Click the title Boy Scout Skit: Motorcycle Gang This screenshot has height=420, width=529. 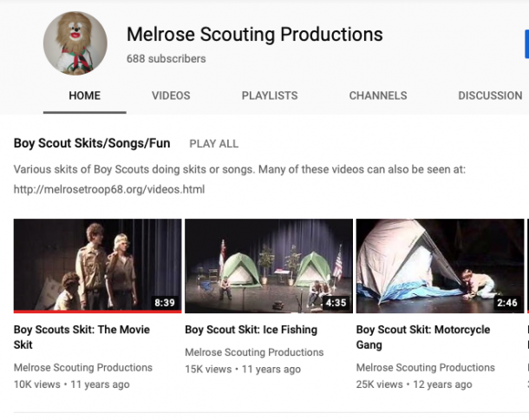[x=423, y=337]
